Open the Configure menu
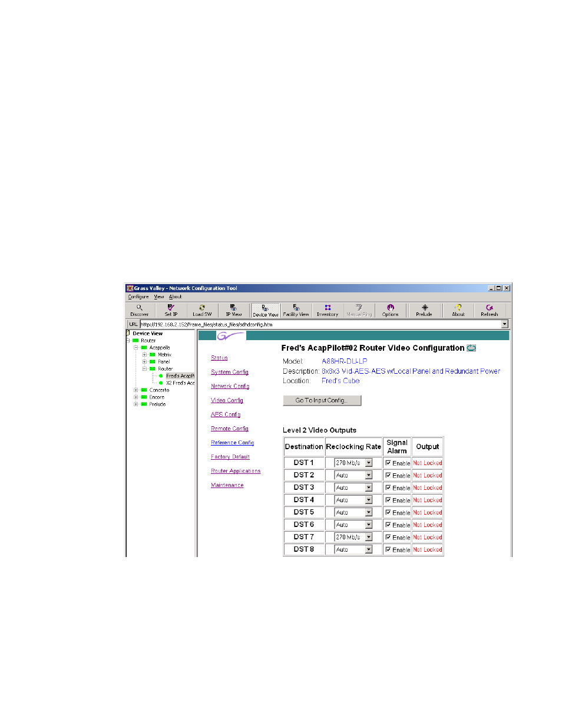Viewport: 562px width, 728px height. pyautogui.click(x=138, y=297)
